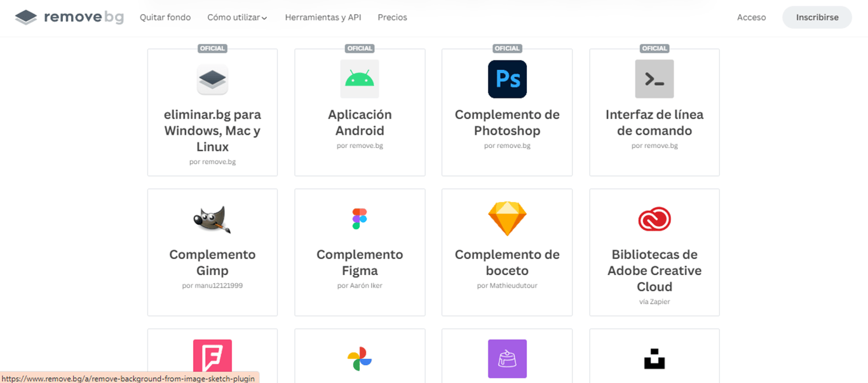Click OFICIAL badge on Windows, Mac card
868x383 pixels.
pyautogui.click(x=212, y=48)
